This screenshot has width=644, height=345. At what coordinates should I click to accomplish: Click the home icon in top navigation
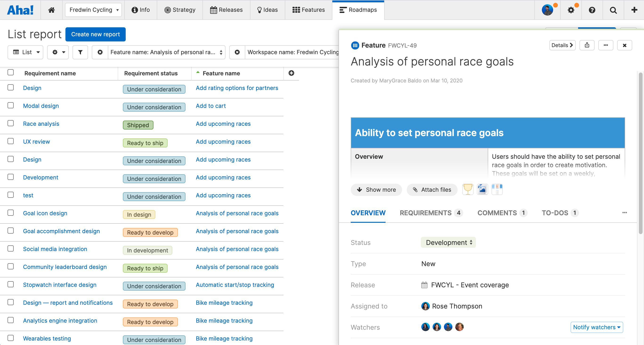pos(52,10)
